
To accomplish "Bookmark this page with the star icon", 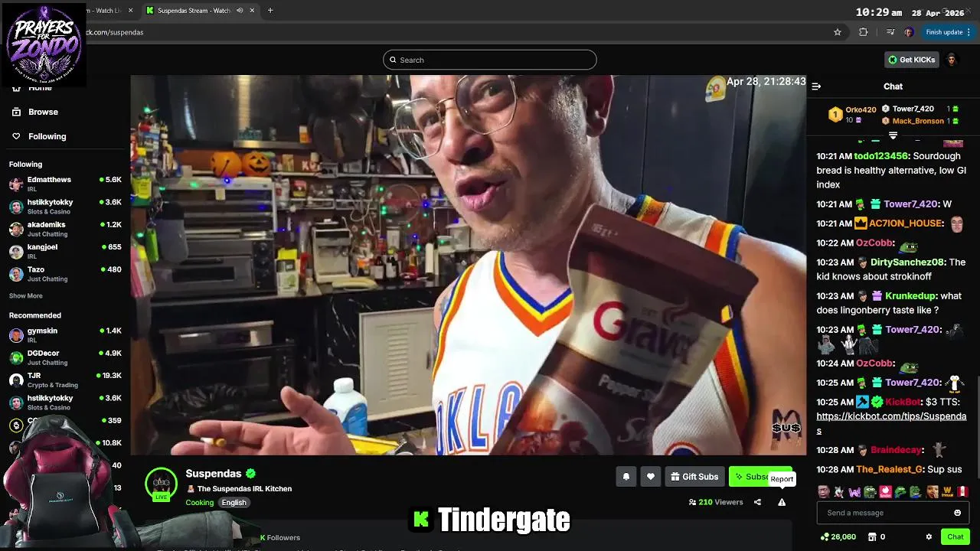I will [838, 32].
